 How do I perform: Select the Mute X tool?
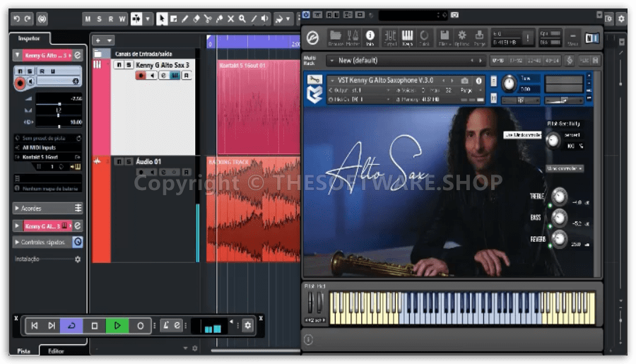[231, 18]
